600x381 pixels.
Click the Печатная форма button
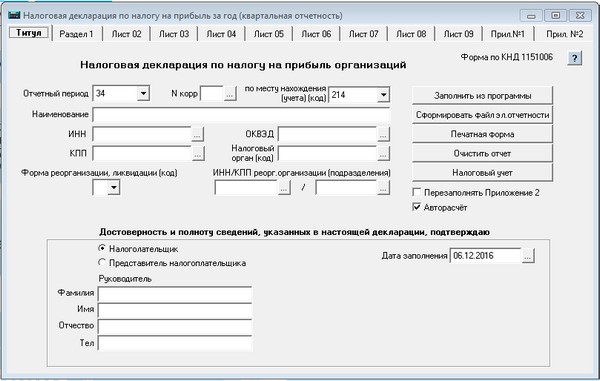482,134
